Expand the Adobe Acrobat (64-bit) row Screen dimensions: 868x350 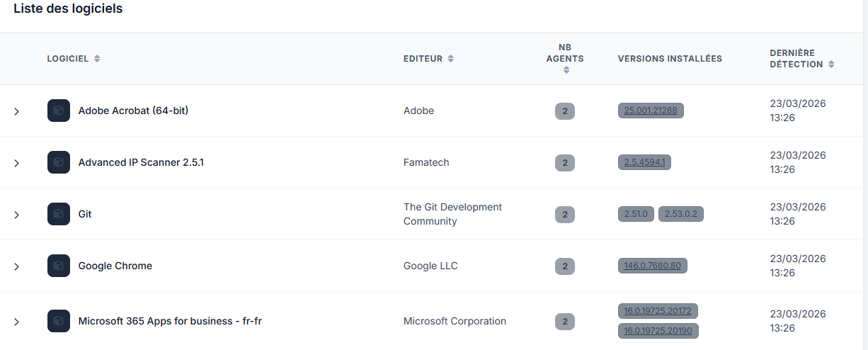[x=16, y=111]
